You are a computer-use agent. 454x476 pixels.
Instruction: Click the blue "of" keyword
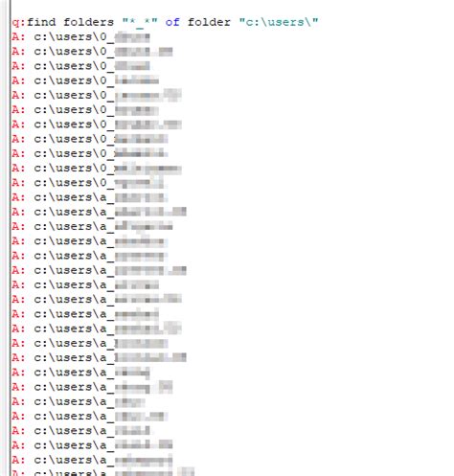(x=172, y=22)
